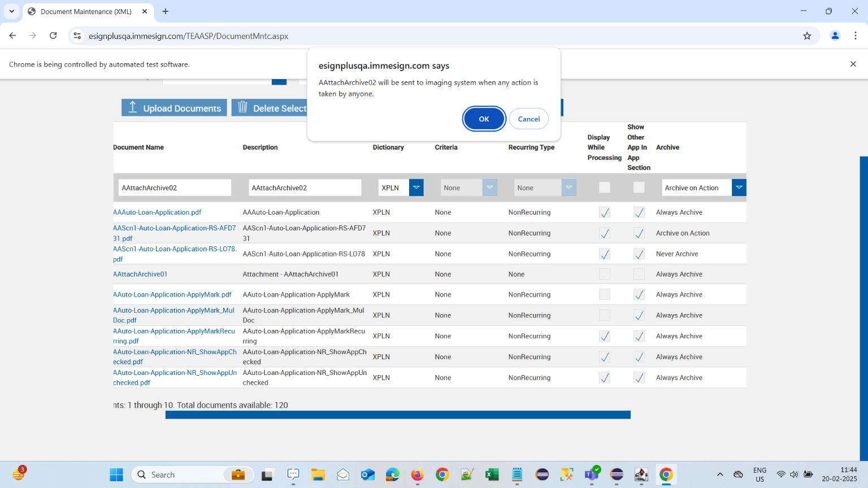Toggle Display While Processing for AAuto-Loan-Application-ApplyMark.pdf
Viewport: 868px width, 488px height.
[605, 294]
